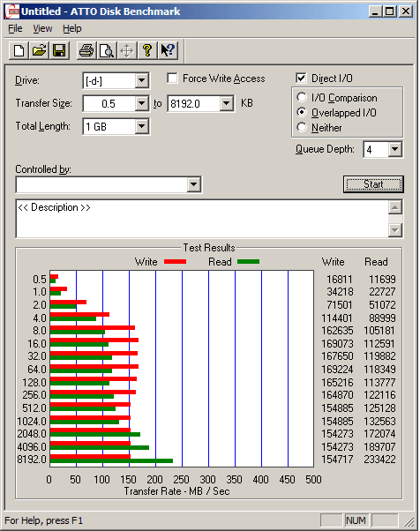Expand the Drive dropdown
The image size is (420, 531).
[141, 81]
